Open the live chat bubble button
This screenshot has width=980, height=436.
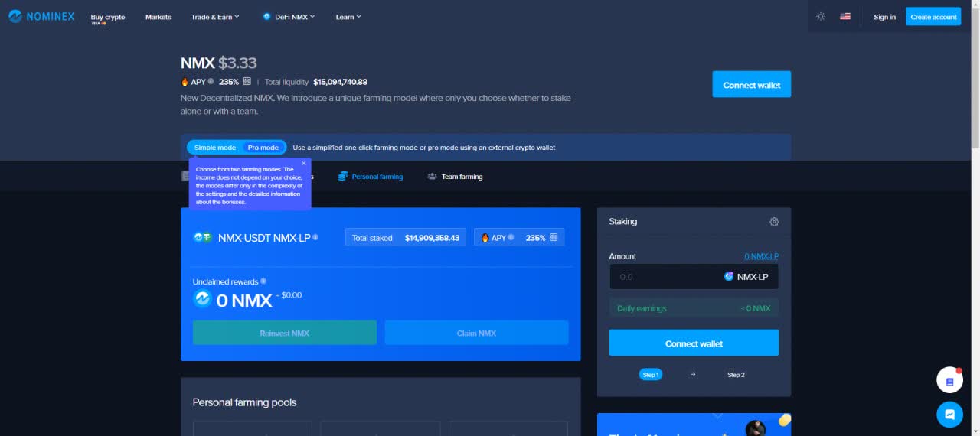pos(949,414)
